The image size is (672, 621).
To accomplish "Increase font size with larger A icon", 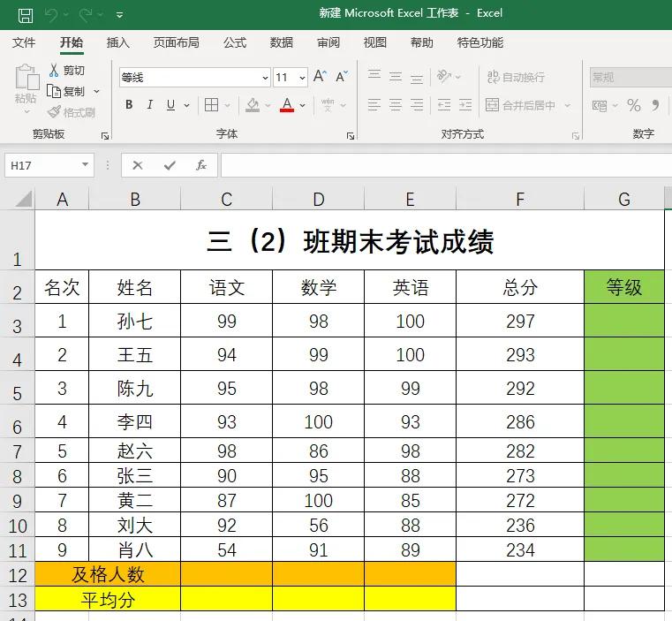I will pos(320,76).
